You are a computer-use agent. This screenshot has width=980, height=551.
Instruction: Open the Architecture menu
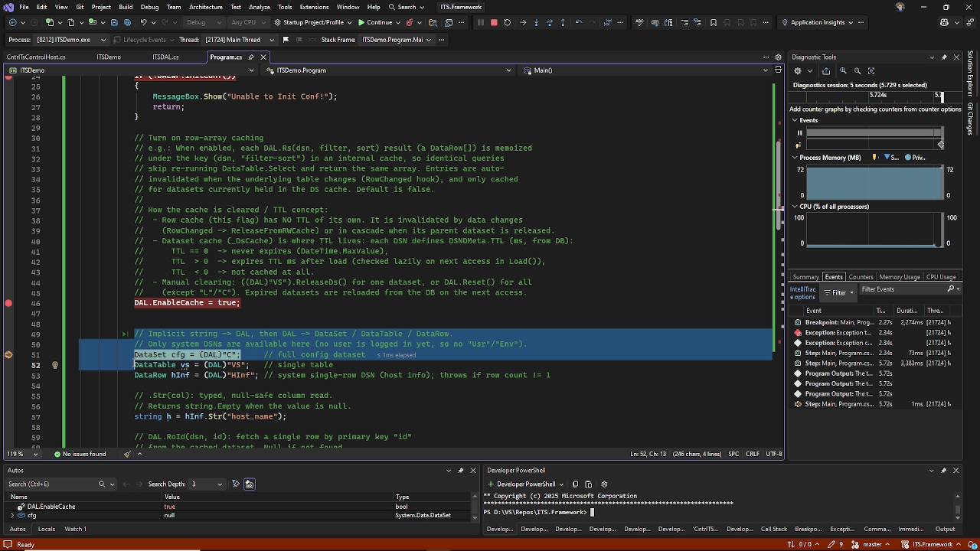tap(205, 7)
